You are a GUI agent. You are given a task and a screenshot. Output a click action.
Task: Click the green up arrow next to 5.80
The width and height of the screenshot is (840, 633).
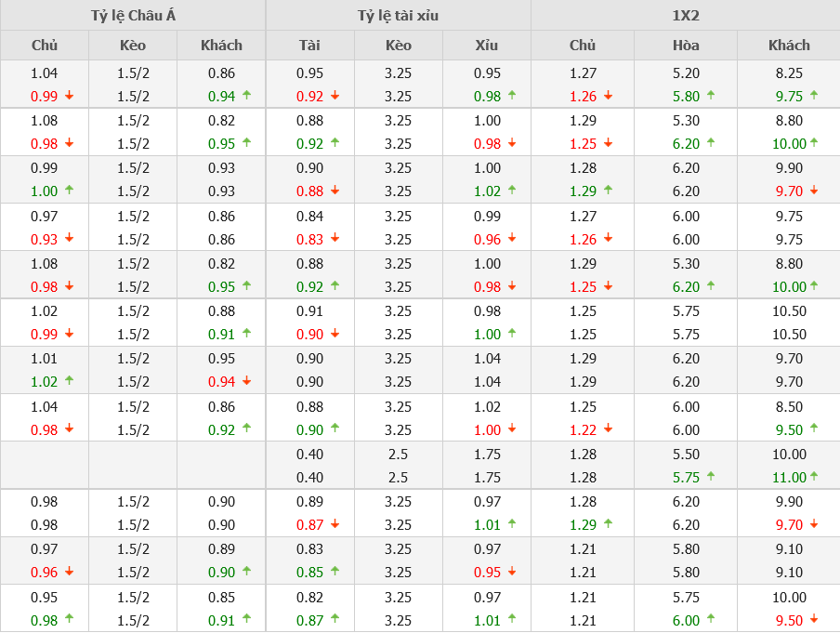coord(711,95)
